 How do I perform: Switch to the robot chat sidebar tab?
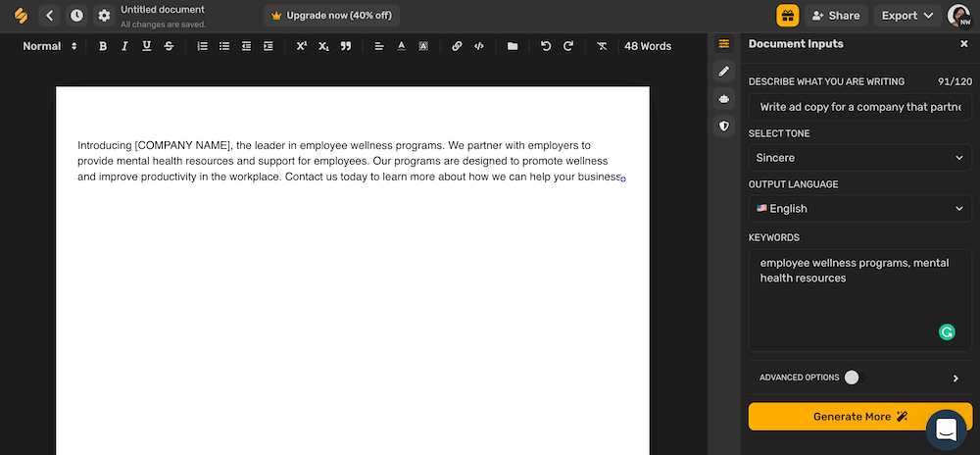point(724,99)
